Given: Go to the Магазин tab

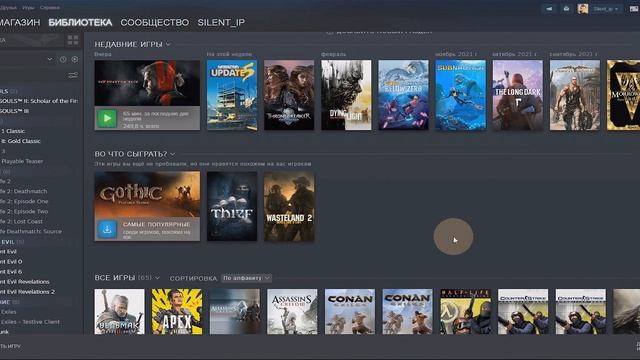Looking at the screenshot, I should (x=20, y=22).
